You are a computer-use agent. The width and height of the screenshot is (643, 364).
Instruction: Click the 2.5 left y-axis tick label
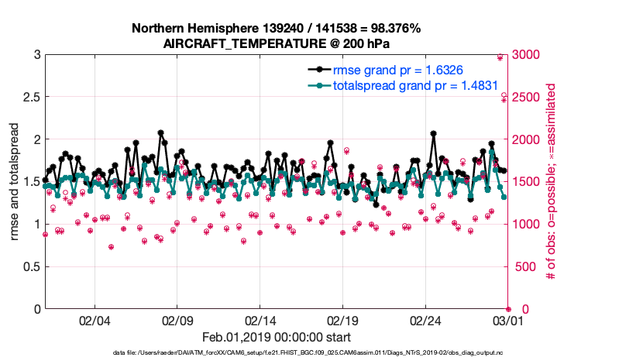(30, 97)
